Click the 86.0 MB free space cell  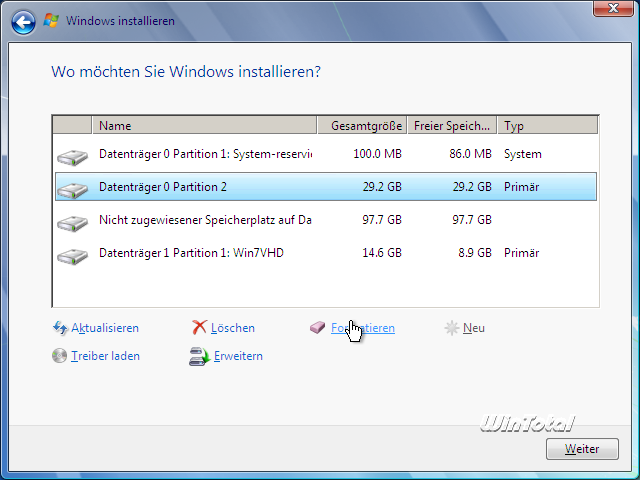coord(470,154)
